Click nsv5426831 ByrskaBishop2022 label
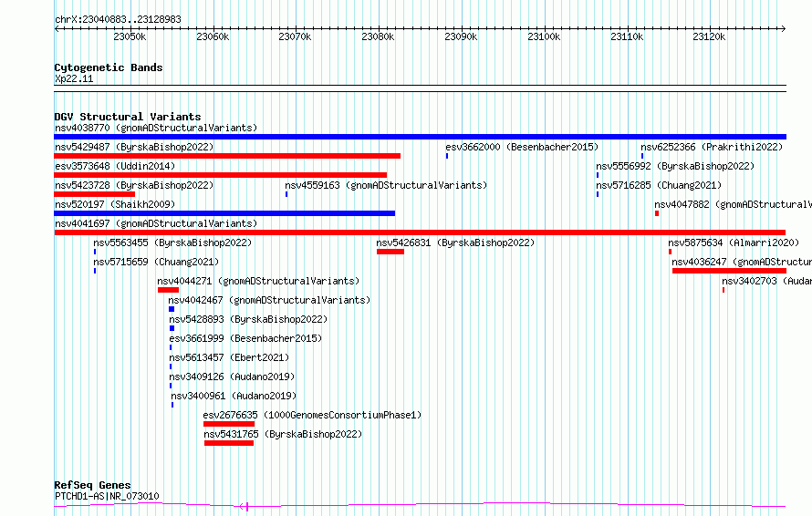 pos(455,243)
